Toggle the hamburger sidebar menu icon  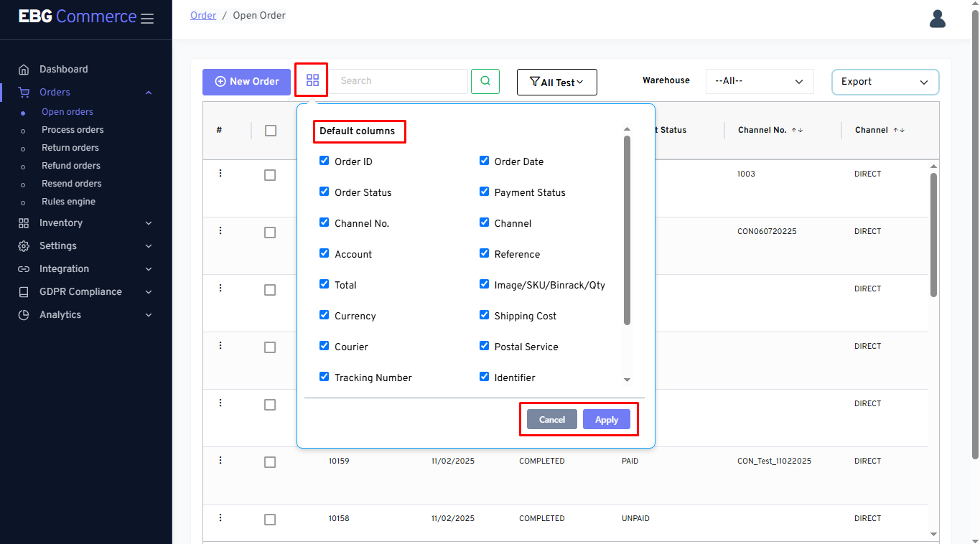click(x=147, y=19)
